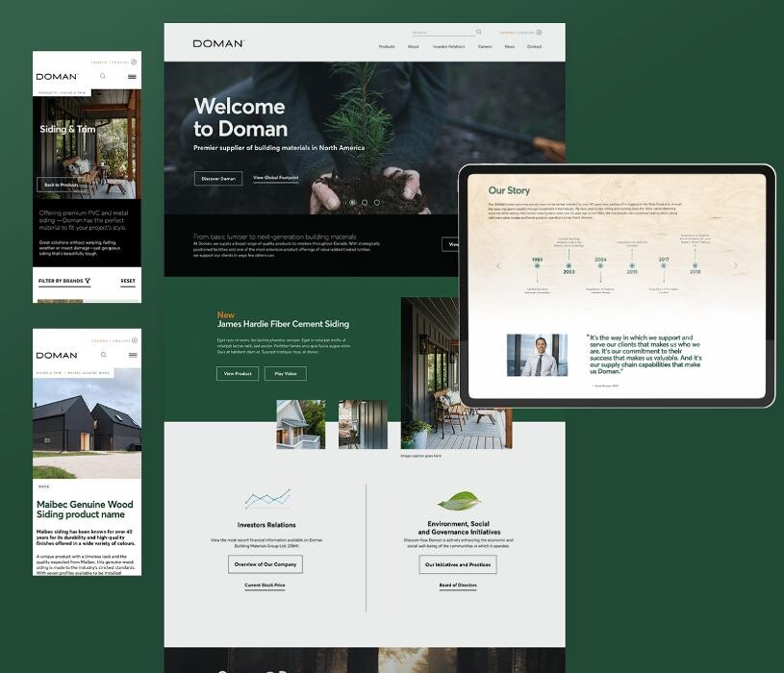Click the green leaf icon above Environment section
Viewport: 784px width, 673px height.
tap(459, 501)
